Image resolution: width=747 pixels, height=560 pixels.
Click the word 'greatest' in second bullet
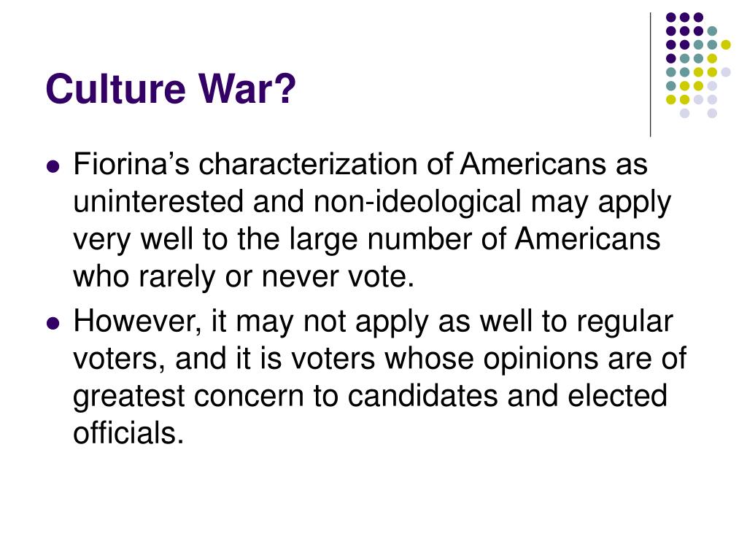point(129,396)
